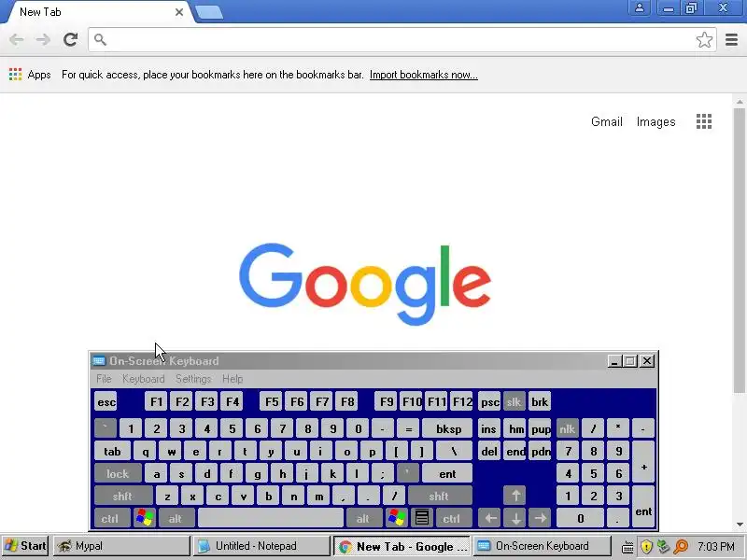Click the left Windows logo key on keyboard

pyautogui.click(x=145, y=518)
